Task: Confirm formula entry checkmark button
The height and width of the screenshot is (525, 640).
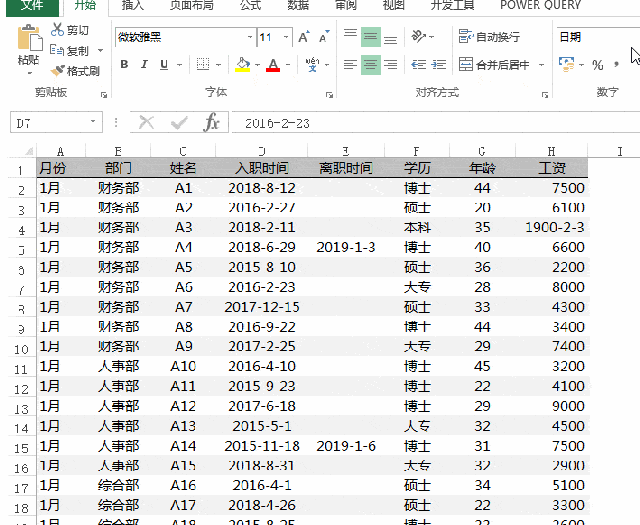Action: pos(179,122)
